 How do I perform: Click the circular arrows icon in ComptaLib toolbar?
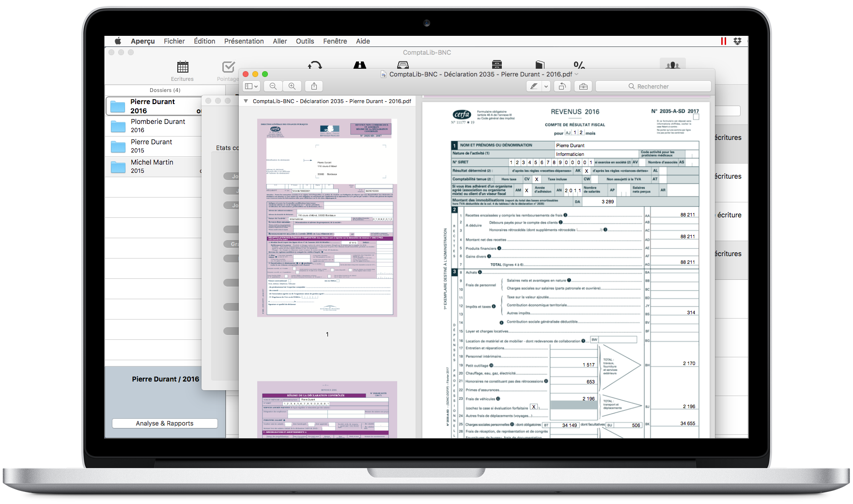point(315,65)
